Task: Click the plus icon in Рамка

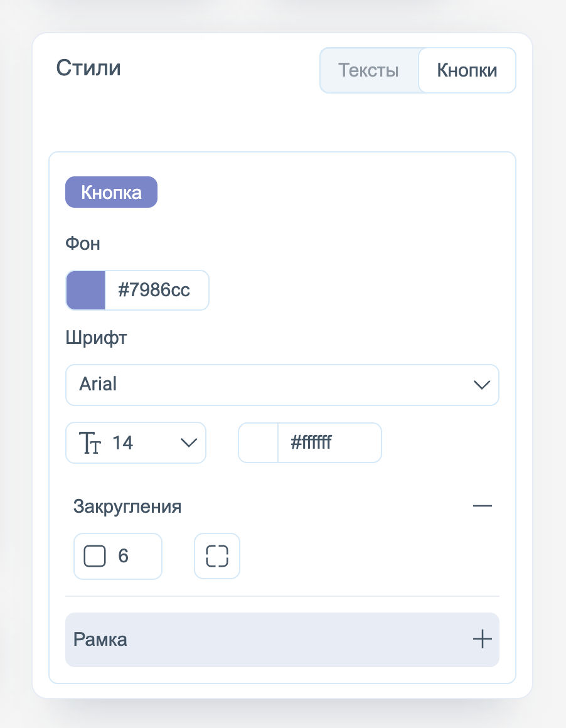Action: [482, 640]
